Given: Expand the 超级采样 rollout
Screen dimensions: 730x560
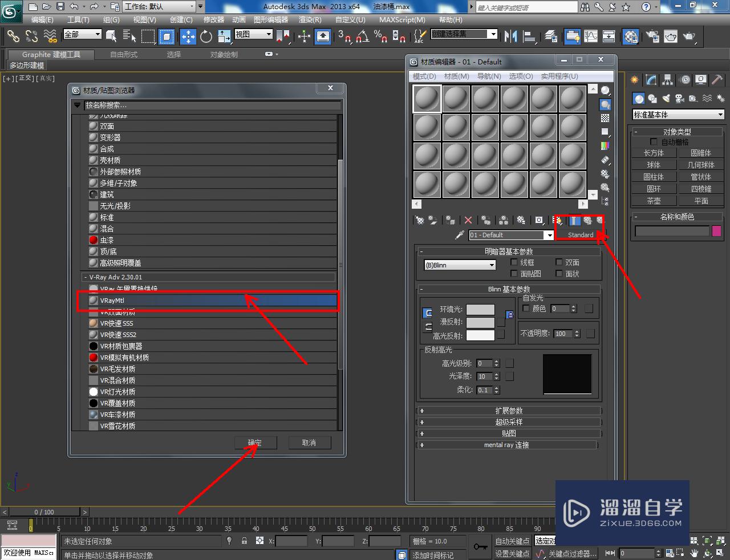Looking at the screenshot, I should pos(509,422).
